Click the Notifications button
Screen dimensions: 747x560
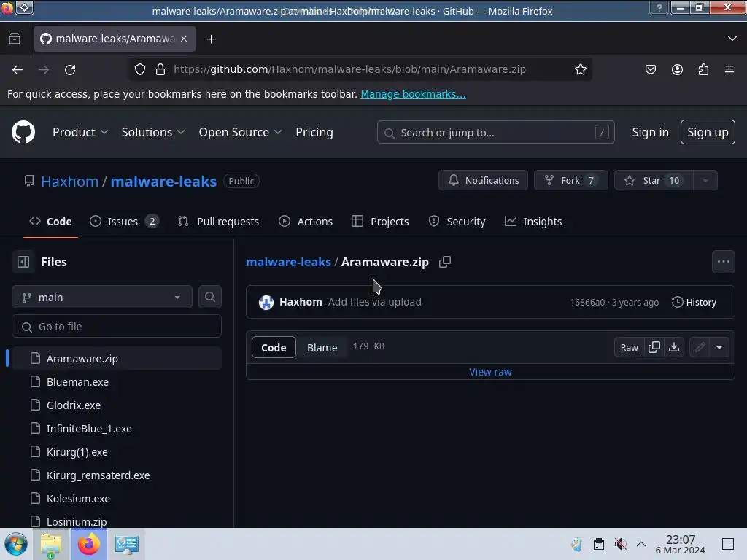coord(483,181)
